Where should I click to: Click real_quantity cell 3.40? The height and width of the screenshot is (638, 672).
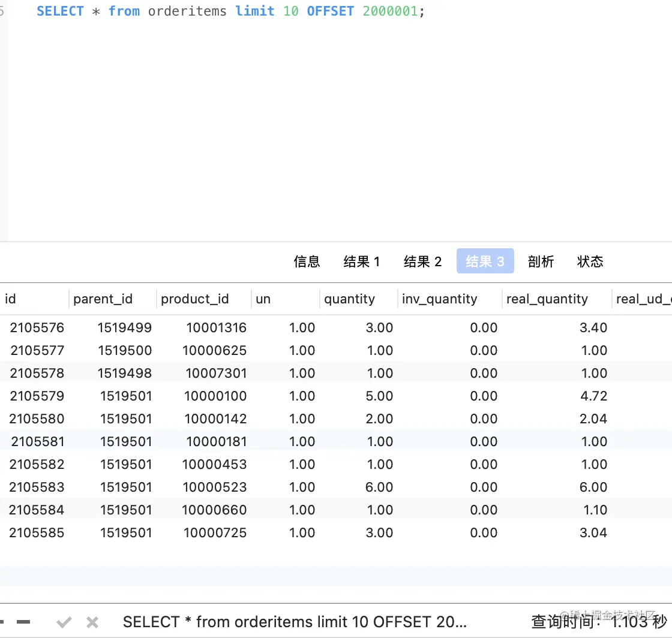point(593,327)
